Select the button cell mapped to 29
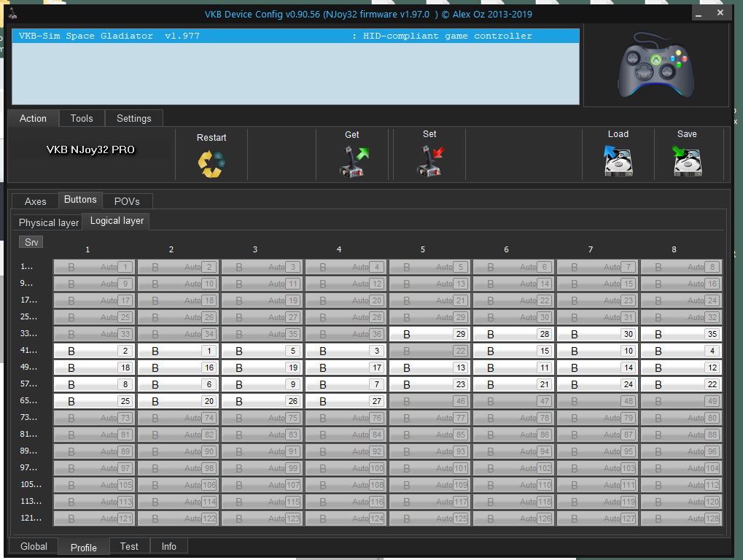The height and width of the screenshot is (560, 743). tap(429, 334)
